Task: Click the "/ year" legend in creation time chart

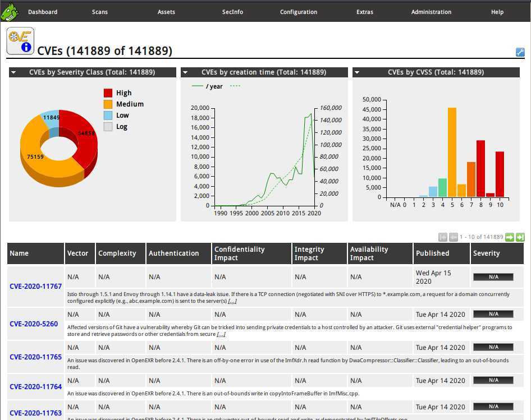Action: tap(207, 86)
